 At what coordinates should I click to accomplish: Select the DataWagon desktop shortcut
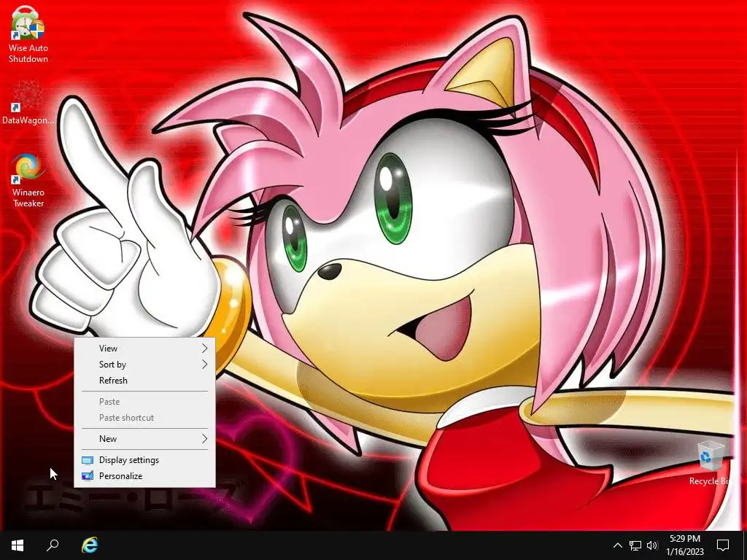(28, 102)
